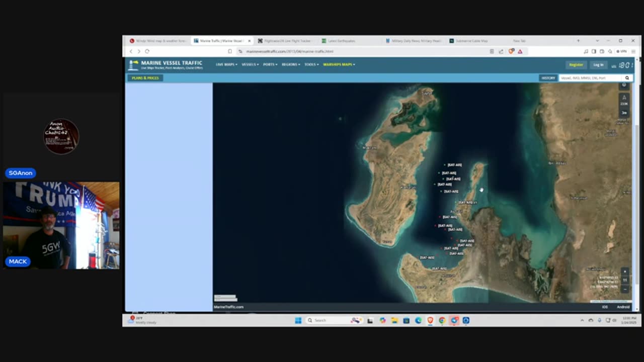The width and height of the screenshot is (644, 362).
Task: Click the Marine Vessel Traffic lighthouse logo
Action: point(133,65)
